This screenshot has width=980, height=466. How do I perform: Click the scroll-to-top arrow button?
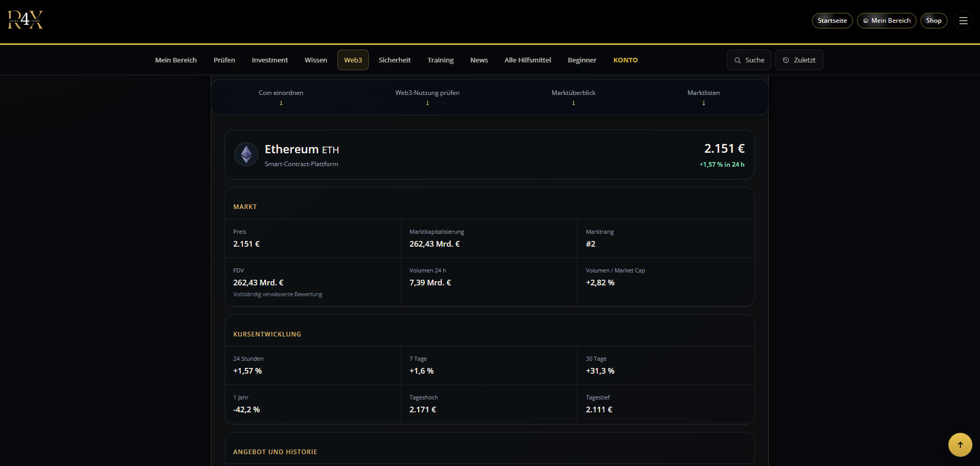(960, 444)
